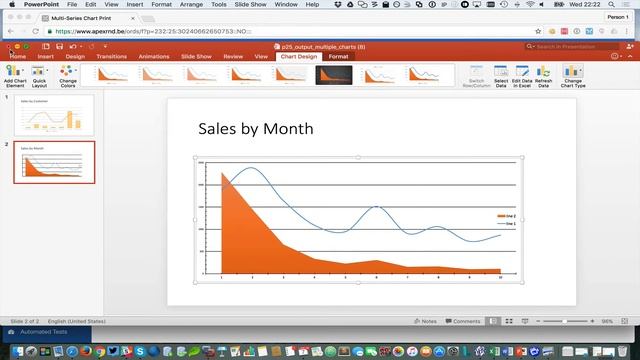Screen dimensions: 640x360
Task: Bookmark the page with the star icon
Action: coord(538,31)
